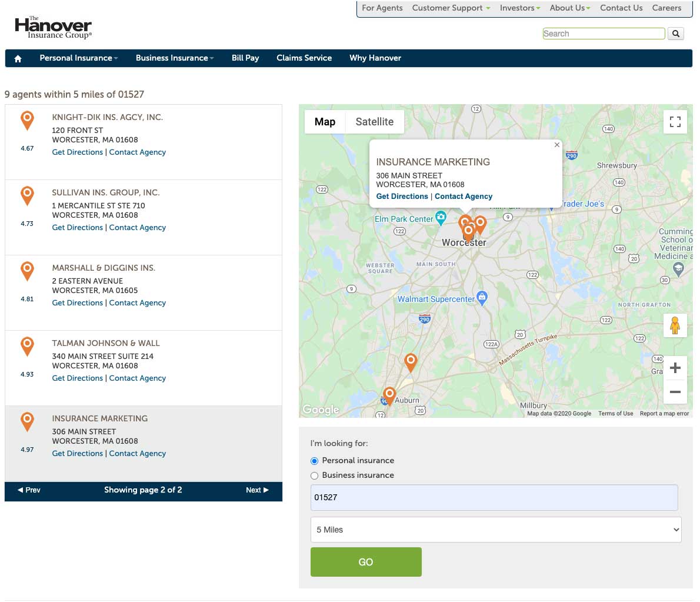
Task: Close the Insurance Marketing map popup
Action: pyautogui.click(x=556, y=145)
